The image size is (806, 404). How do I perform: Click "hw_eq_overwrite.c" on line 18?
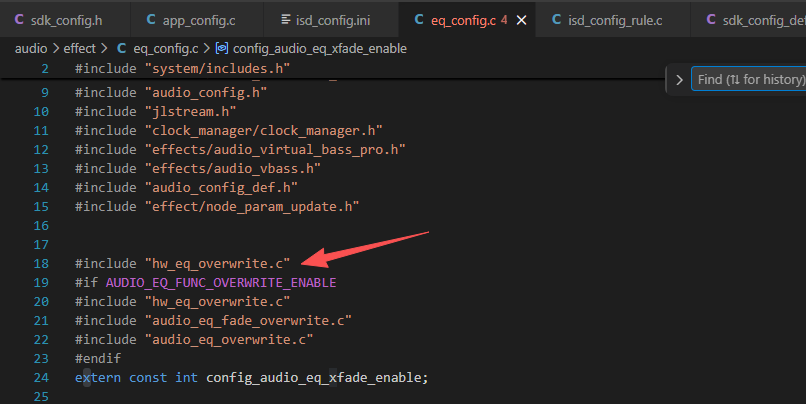pos(217,264)
